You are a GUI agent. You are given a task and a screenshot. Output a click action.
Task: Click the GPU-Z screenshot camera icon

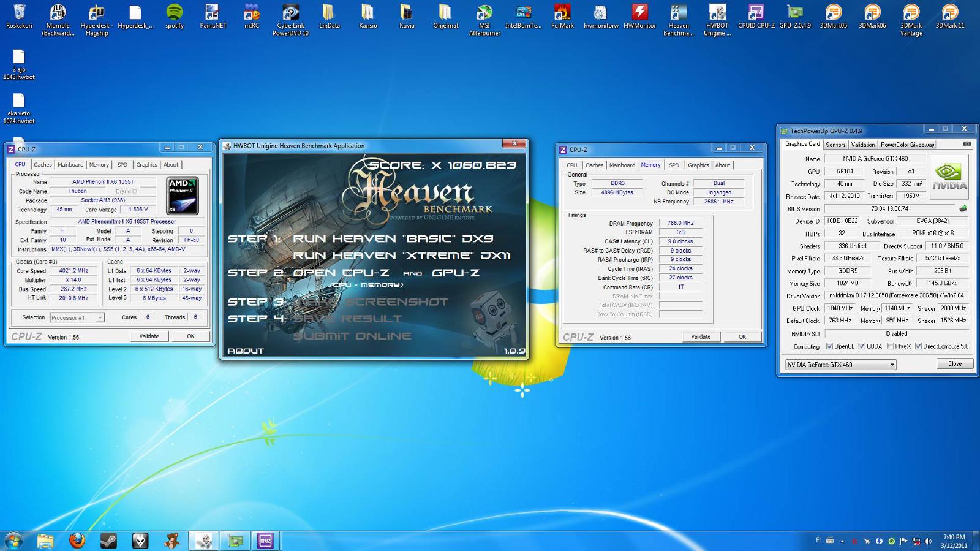tap(967, 144)
